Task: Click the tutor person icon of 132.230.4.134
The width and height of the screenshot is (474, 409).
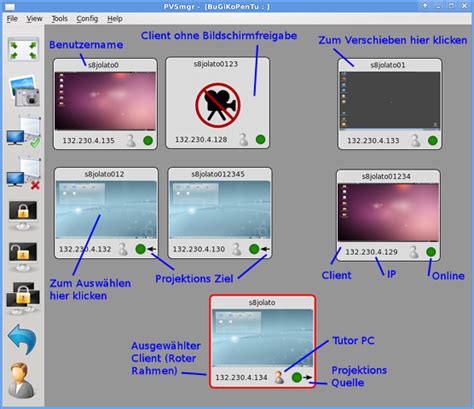Action: (x=279, y=377)
